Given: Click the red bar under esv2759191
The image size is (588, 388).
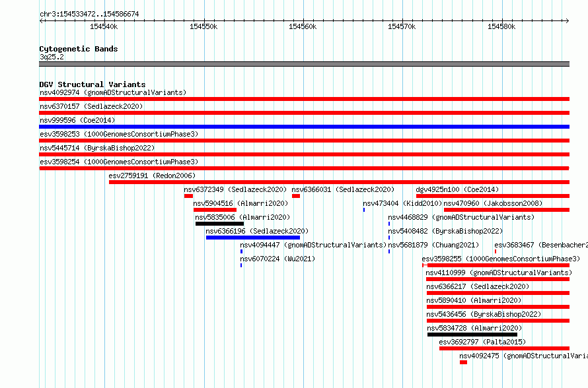Looking at the screenshot, I should 339,182.
